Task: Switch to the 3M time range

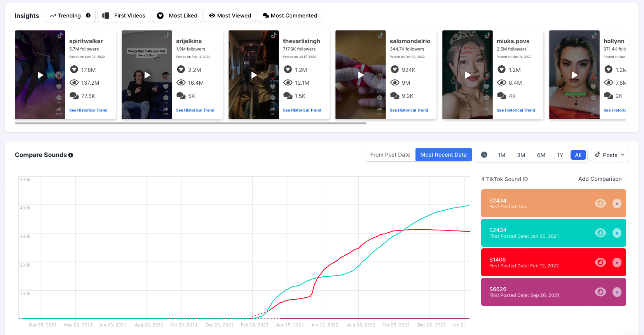Action: [521, 155]
